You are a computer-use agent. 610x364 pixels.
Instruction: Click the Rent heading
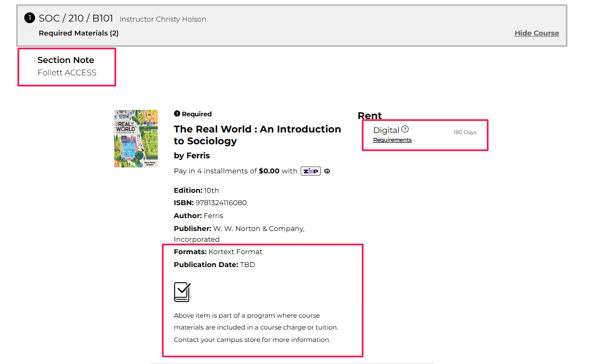tap(370, 115)
